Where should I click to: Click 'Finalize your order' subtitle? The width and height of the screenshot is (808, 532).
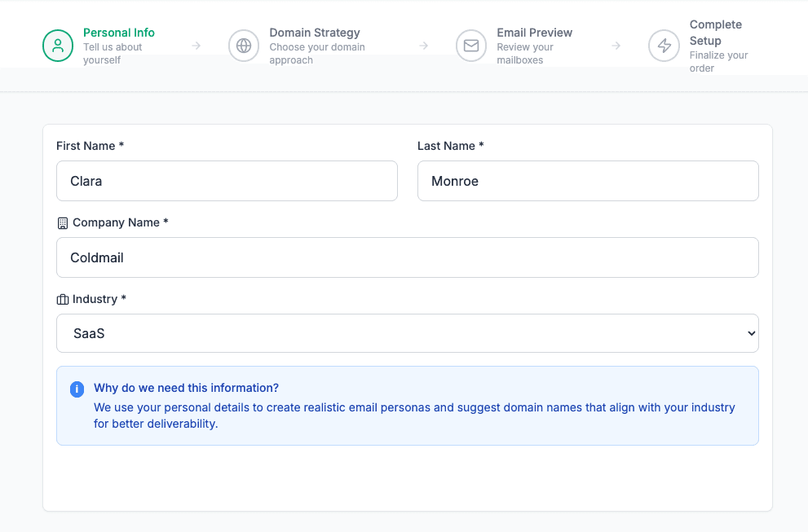[718, 62]
